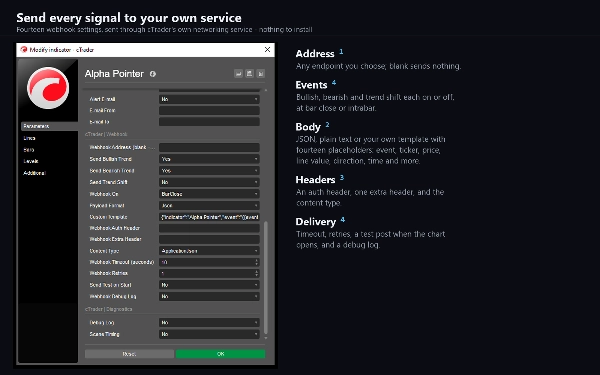Open the Send Trend Shift dropdown
Screen dimensions: 600x375
(x=209, y=182)
